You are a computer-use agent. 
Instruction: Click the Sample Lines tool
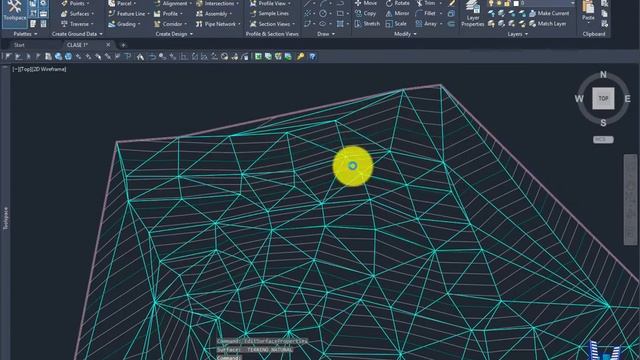(269, 13)
